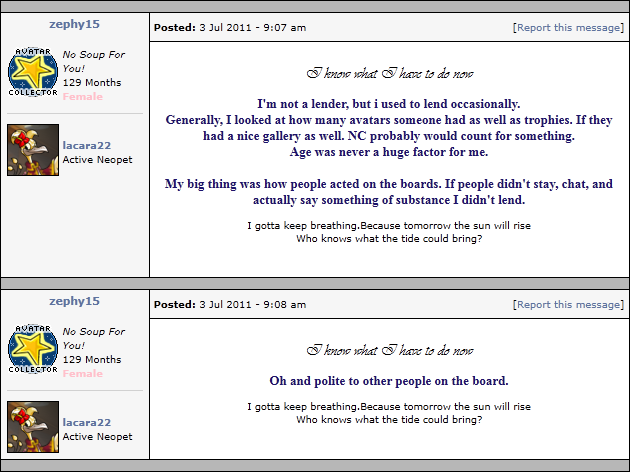Click '129 Months' in the 9:07 am post
Screen dimensions: 630x472
[92, 82]
